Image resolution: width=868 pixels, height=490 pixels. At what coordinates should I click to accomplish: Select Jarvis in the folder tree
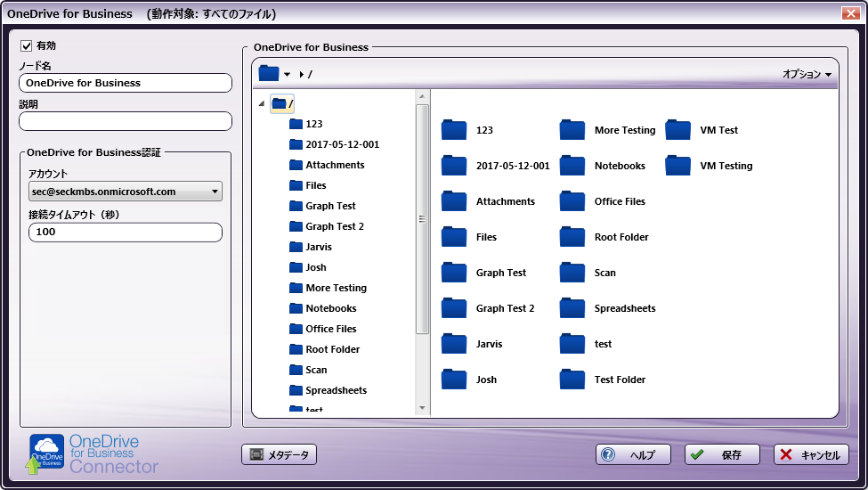pos(311,247)
